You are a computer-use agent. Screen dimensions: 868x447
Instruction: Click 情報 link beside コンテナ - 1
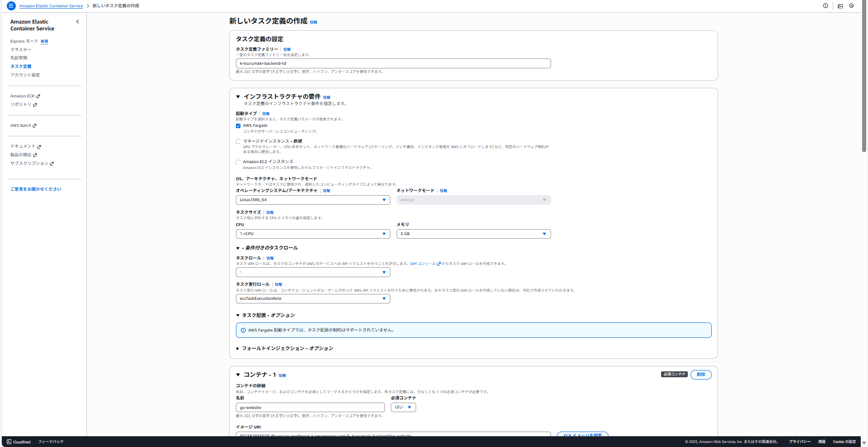282,375
